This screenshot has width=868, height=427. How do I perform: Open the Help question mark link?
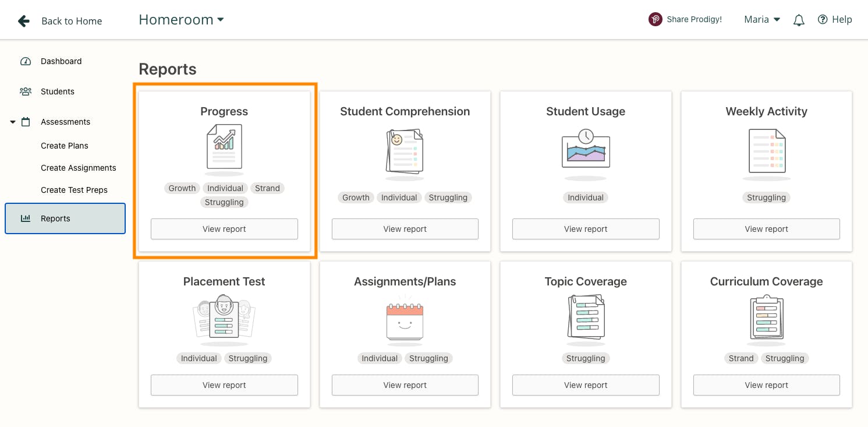pyautogui.click(x=835, y=20)
